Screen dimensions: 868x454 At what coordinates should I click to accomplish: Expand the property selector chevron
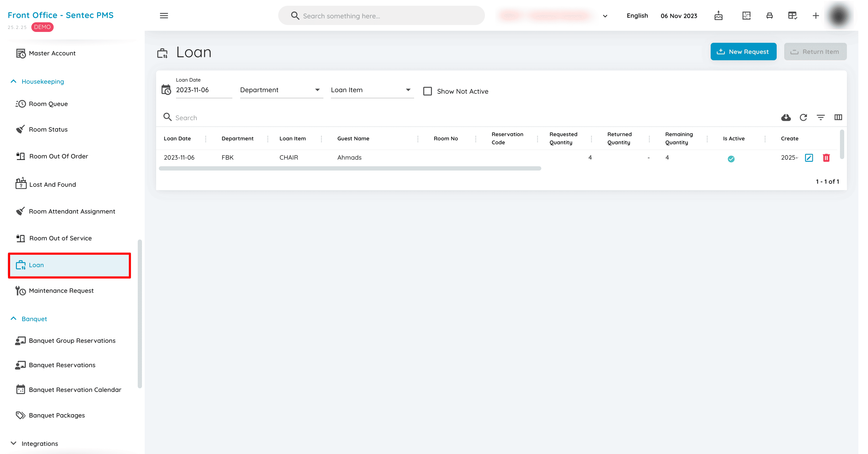point(605,16)
